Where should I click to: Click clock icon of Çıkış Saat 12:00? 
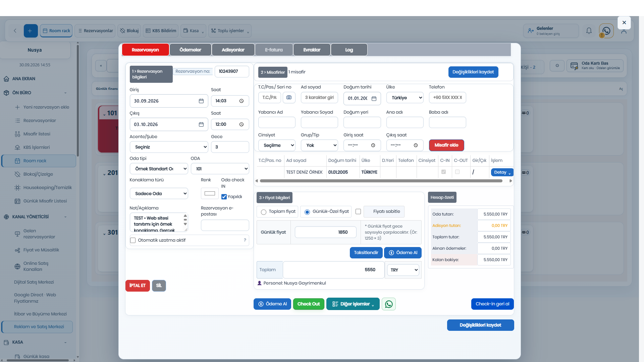241,124
